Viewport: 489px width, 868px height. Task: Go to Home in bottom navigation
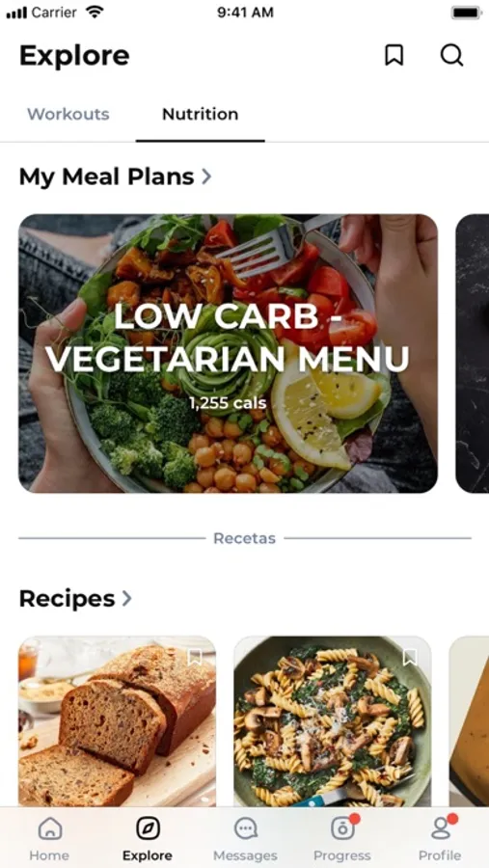tap(49, 839)
